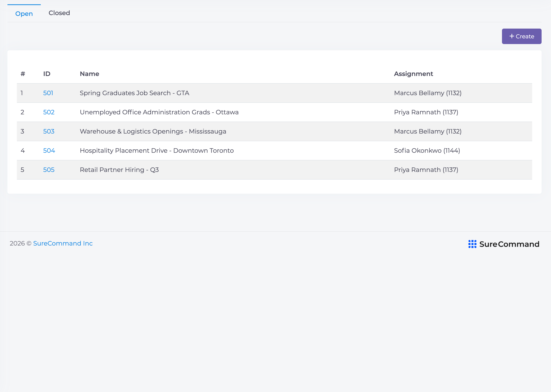Click the Name column header
This screenshot has height=392, width=551.
pyautogui.click(x=89, y=74)
